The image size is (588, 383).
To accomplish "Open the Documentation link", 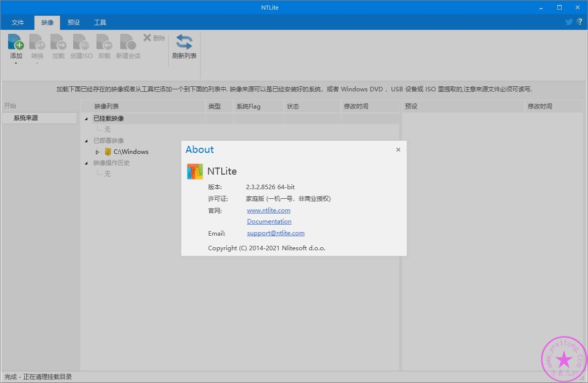I will [x=269, y=222].
